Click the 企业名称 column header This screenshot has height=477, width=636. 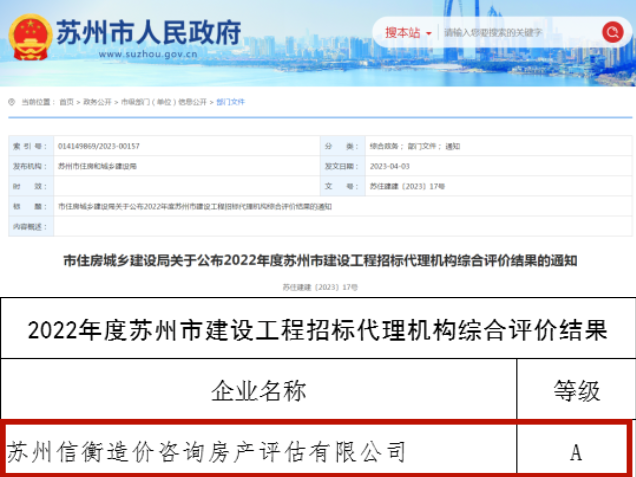tap(259, 391)
